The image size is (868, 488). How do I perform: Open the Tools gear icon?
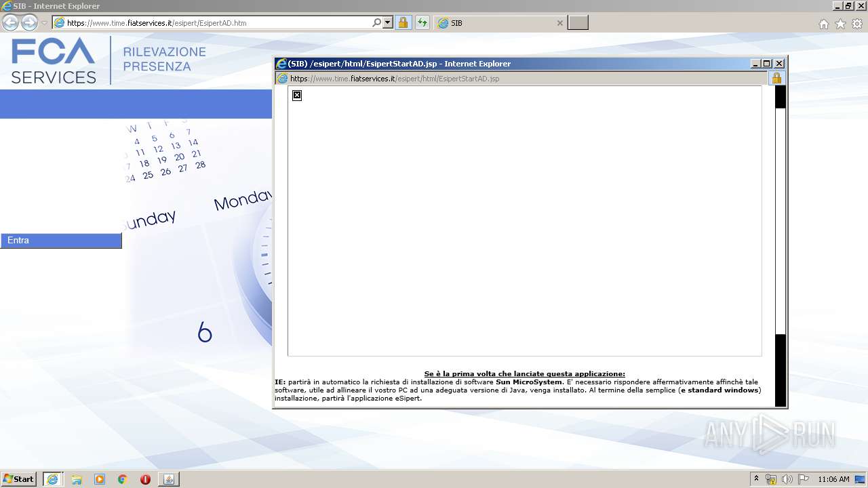pos(857,24)
